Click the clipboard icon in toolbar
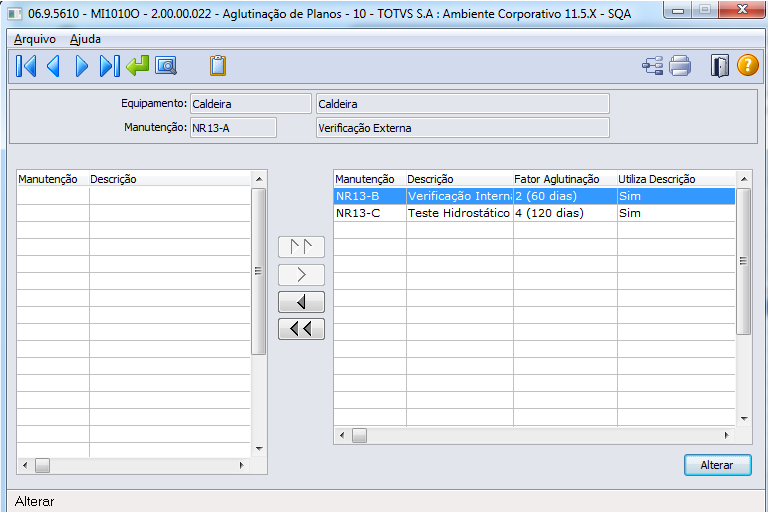The width and height of the screenshot is (768, 512). (x=218, y=66)
